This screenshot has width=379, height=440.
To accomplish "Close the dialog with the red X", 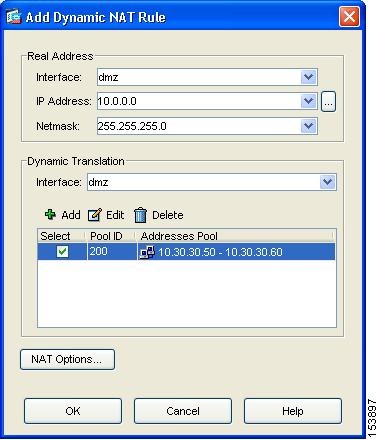I will coord(349,17).
